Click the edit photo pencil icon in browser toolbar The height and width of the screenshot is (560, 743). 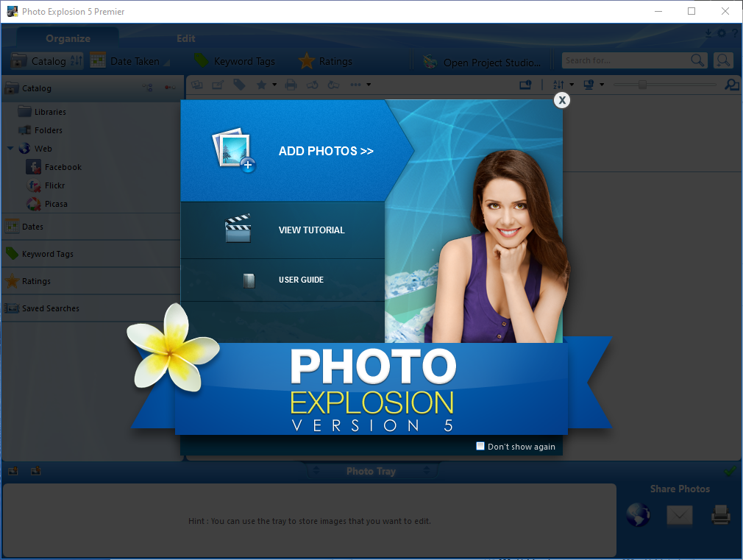pyautogui.click(x=218, y=85)
